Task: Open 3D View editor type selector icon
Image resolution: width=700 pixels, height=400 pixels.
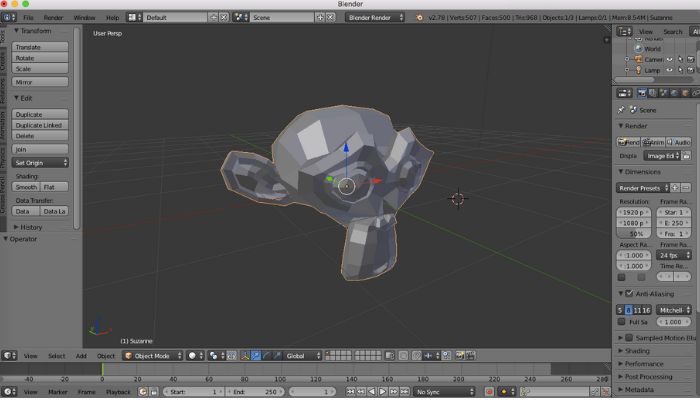Action: 8,356
